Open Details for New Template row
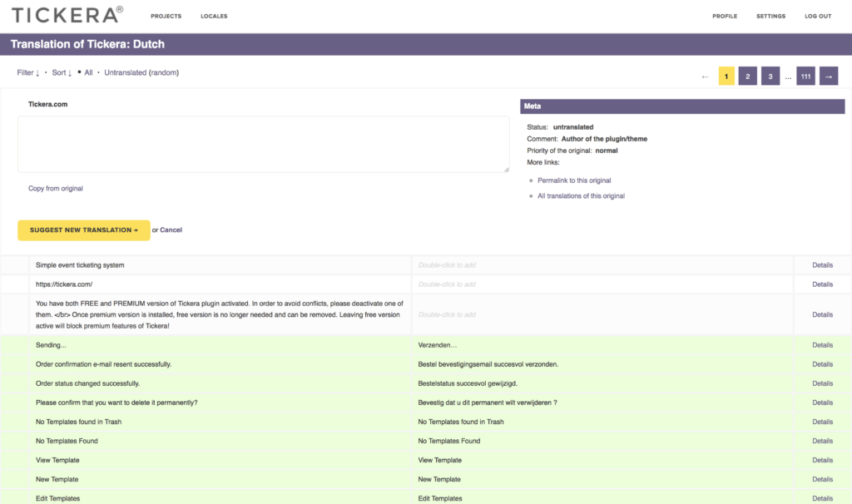 (823, 480)
